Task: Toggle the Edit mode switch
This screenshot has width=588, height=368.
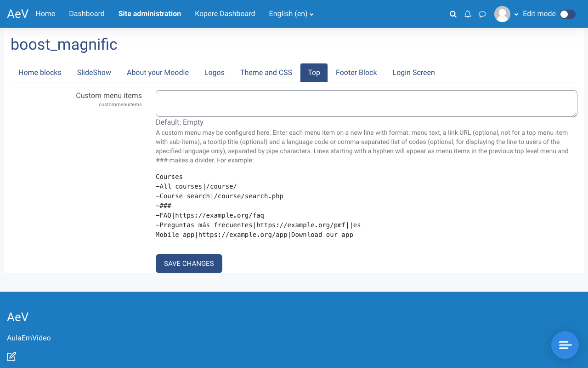Action: click(567, 14)
